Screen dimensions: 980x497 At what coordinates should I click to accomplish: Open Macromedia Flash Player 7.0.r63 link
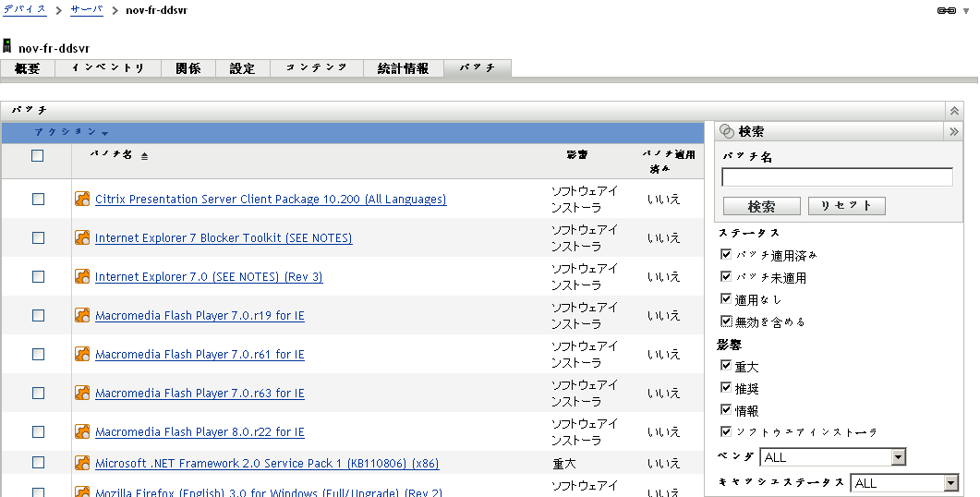point(200,393)
